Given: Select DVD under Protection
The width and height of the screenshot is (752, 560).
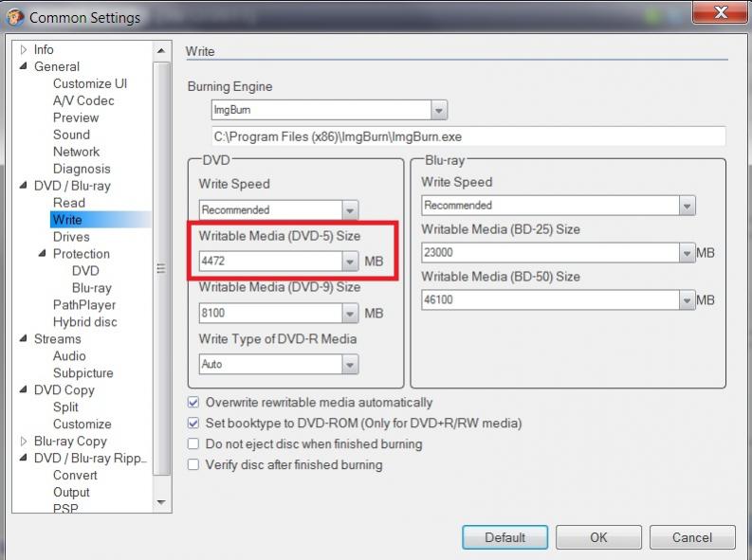Looking at the screenshot, I should pos(85,271).
